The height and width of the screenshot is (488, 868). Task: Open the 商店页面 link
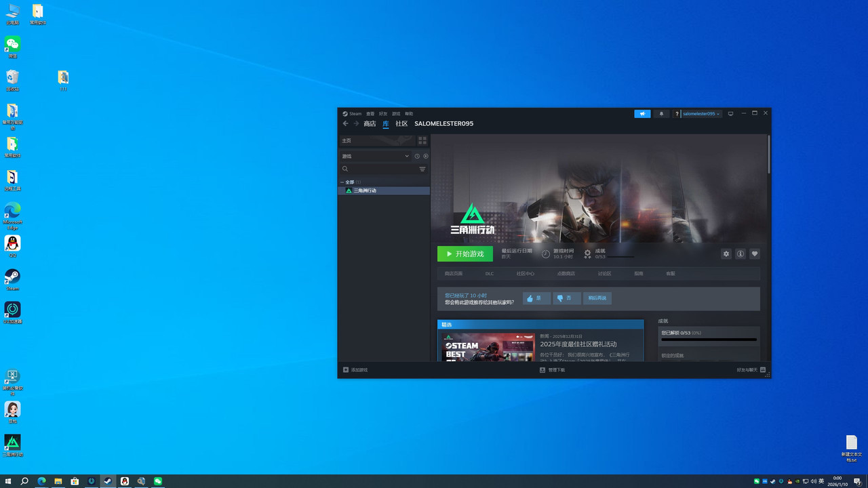454,274
